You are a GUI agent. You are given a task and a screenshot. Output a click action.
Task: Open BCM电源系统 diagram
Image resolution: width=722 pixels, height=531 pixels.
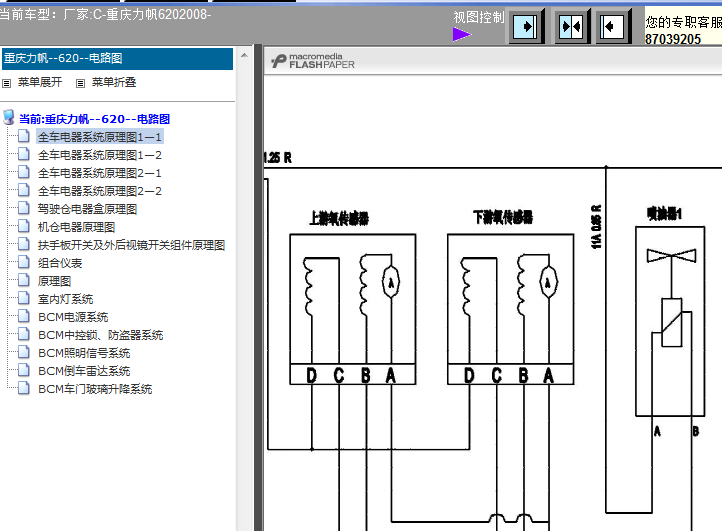click(73, 317)
